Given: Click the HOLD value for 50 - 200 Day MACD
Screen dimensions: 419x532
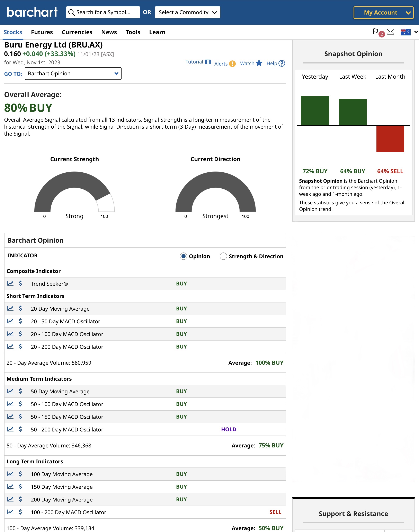Looking at the screenshot, I should click(229, 429).
